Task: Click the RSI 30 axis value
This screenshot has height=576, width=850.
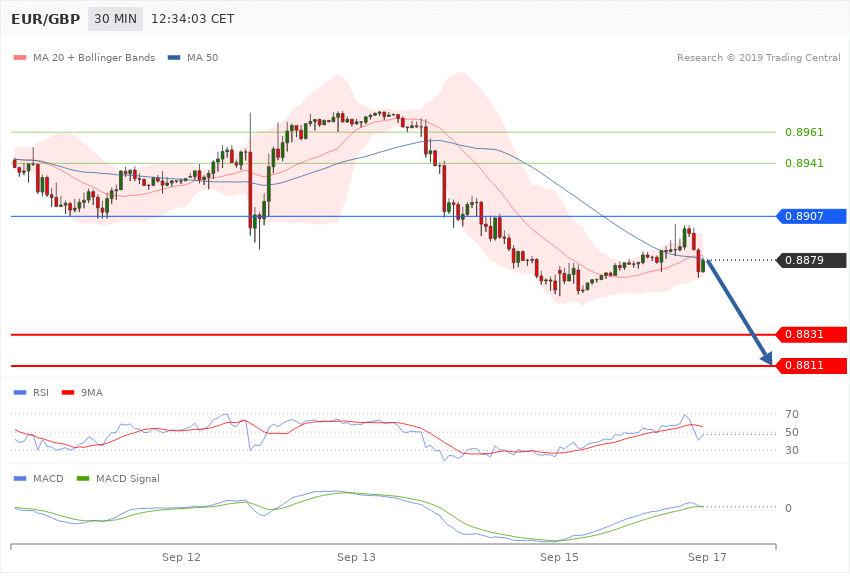Action: [x=791, y=450]
